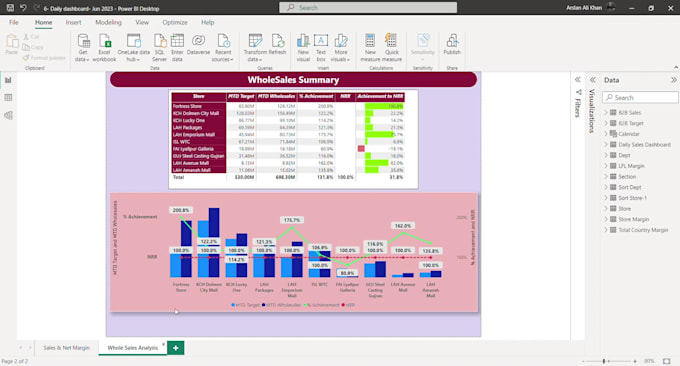Click zoom in plus button
680x366 pixels.
(x=635, y=361)
